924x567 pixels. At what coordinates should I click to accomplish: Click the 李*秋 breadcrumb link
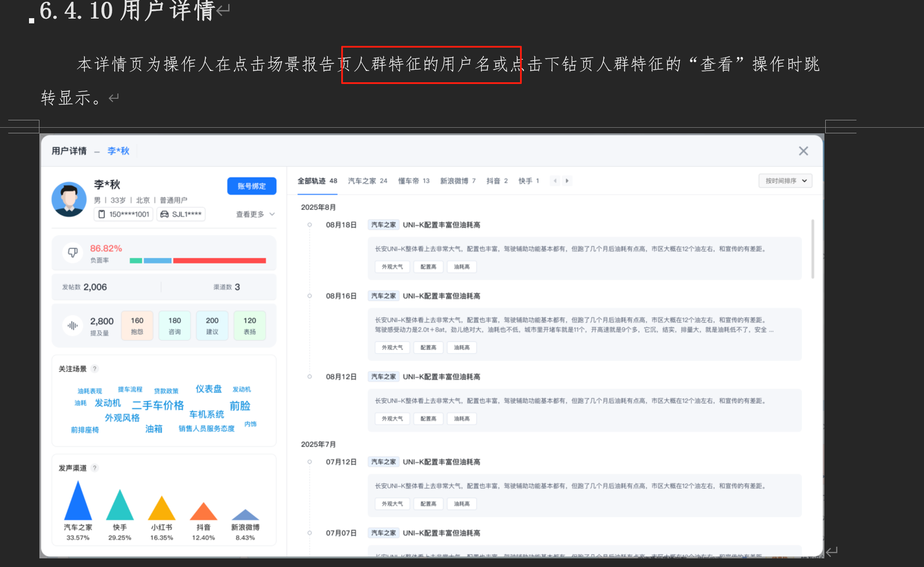118,151
